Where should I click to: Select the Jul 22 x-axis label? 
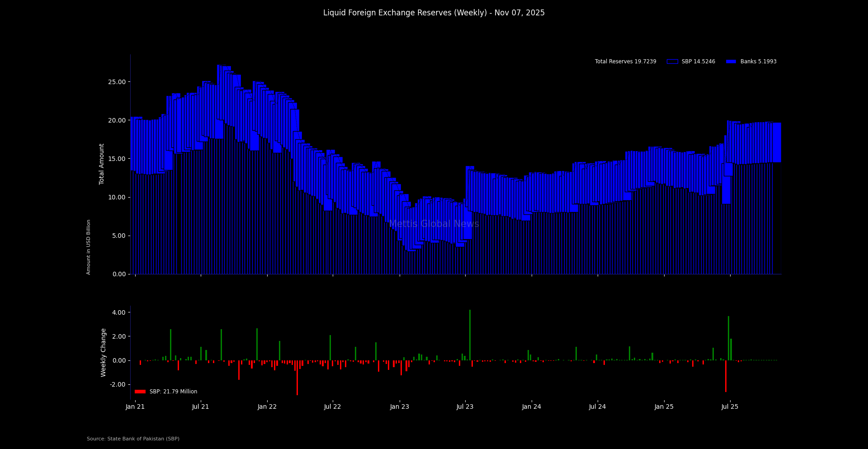tap(332, 407)
